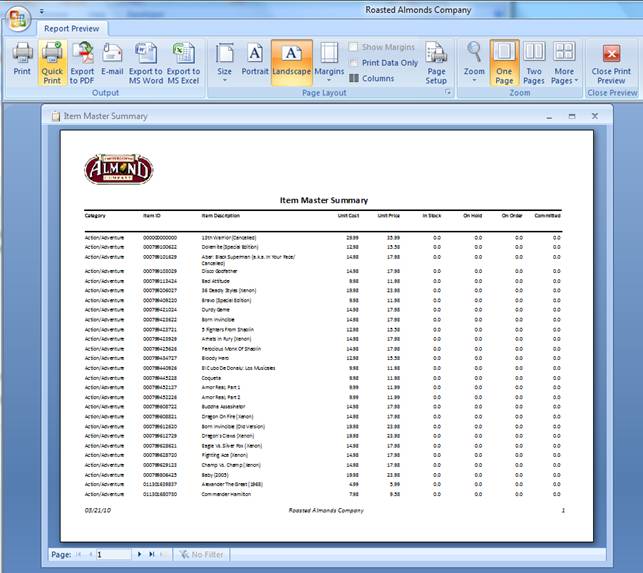Click the Unit Price column header
Viewport: 643px width, 573px height.
[x=388, y=215]
